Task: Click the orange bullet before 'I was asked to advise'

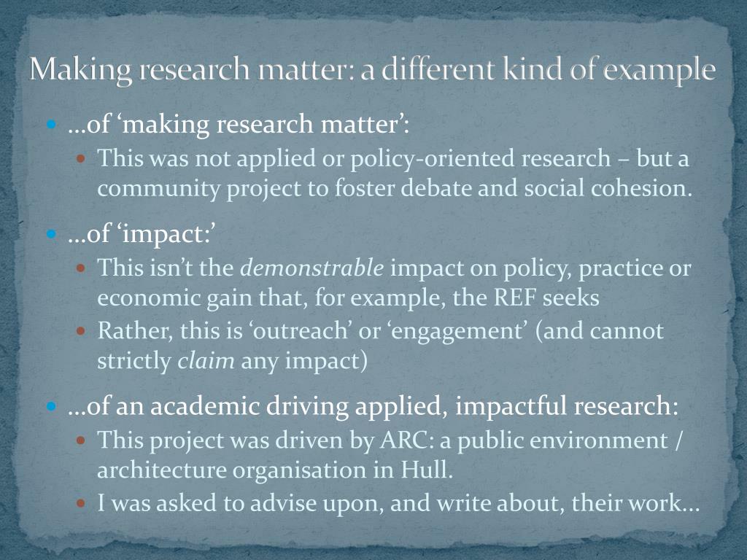Action: [81, 503]
